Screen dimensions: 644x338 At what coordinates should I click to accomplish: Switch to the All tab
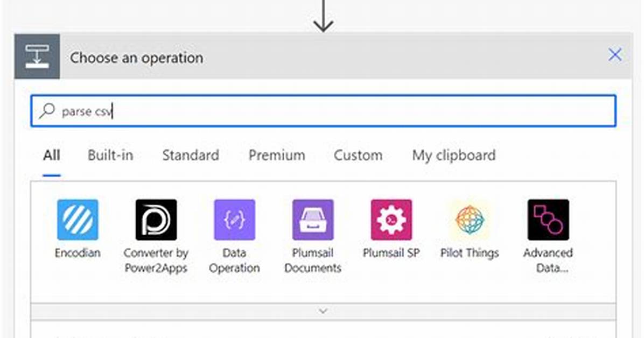[x=52, y=156]
